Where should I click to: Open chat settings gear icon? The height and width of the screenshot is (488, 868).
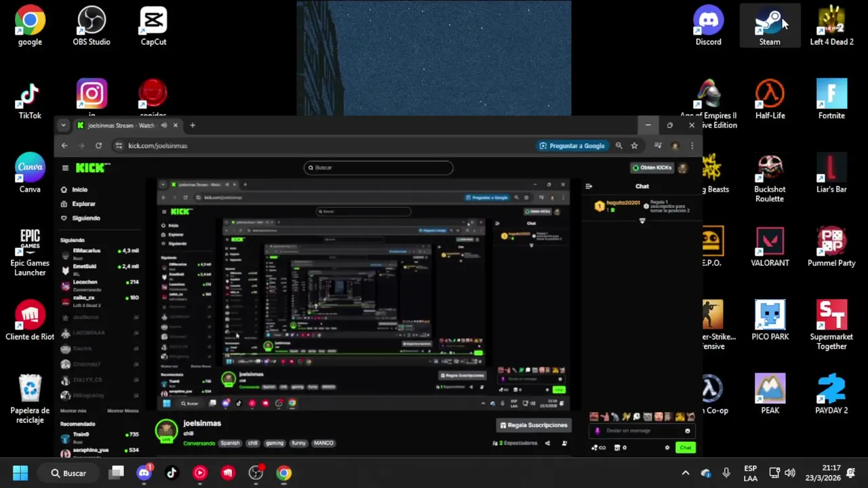pyautogui.click(x=667, y=447)
